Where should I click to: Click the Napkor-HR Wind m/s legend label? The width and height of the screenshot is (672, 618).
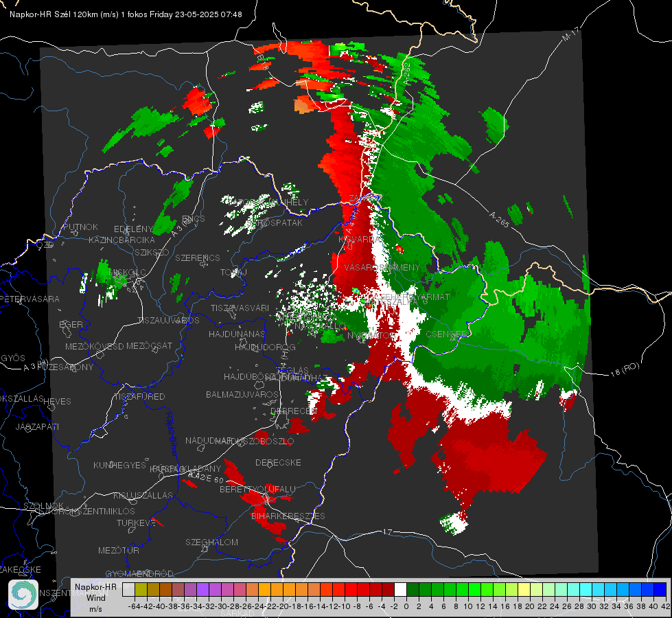[95, 597]
